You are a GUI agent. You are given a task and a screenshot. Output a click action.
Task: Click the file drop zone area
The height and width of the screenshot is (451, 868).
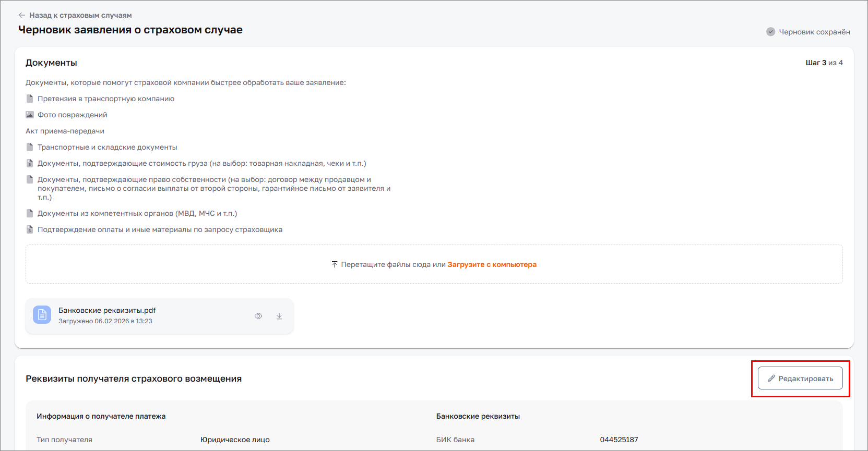pyautogui.click(x=434, y=264)
